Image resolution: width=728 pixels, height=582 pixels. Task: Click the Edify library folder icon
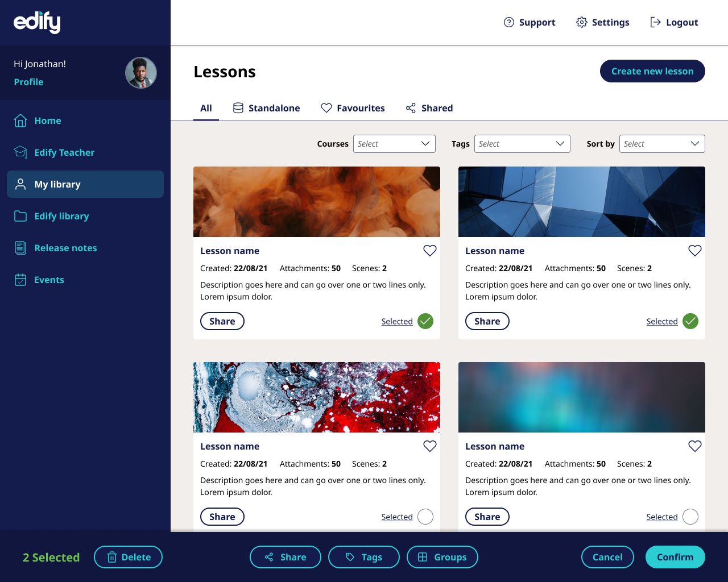point(20,216)
